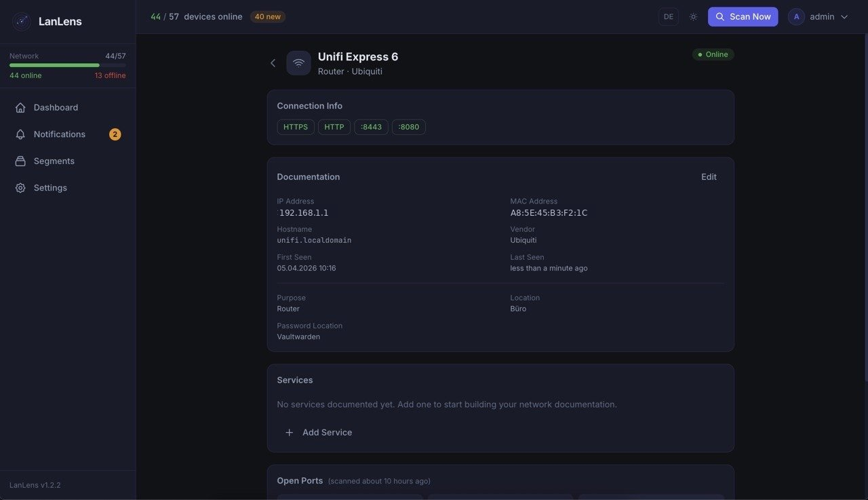
Task: Click the LanLens logo icon
Action: tap(22, 22)
